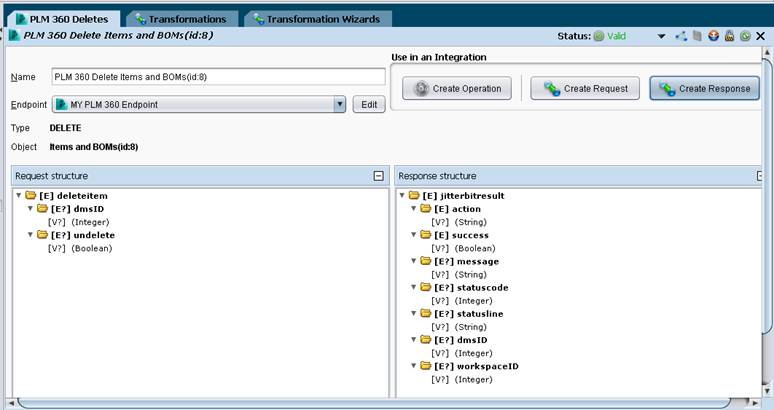Collapse the statusline node arrow

(414, 313)
